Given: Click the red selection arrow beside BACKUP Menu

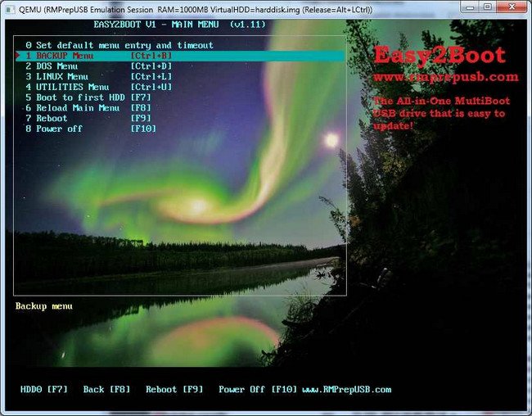Looking at the screenshot, I should click(18, 56).
